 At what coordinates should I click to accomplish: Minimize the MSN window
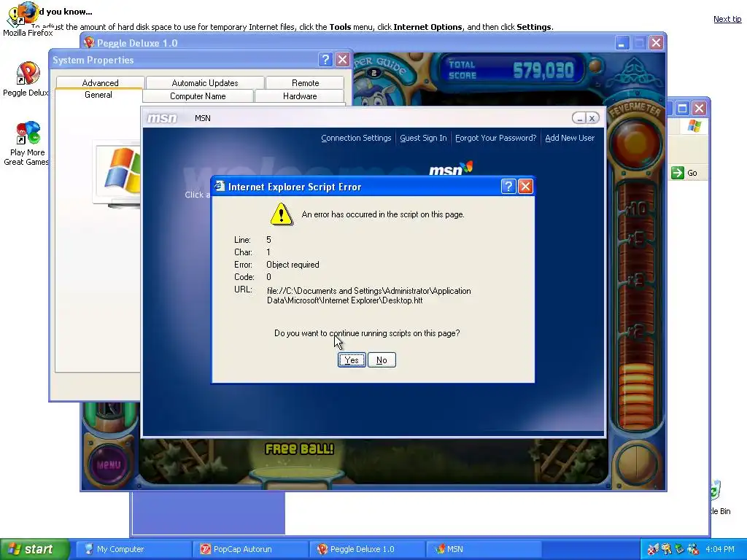(579, 118)
